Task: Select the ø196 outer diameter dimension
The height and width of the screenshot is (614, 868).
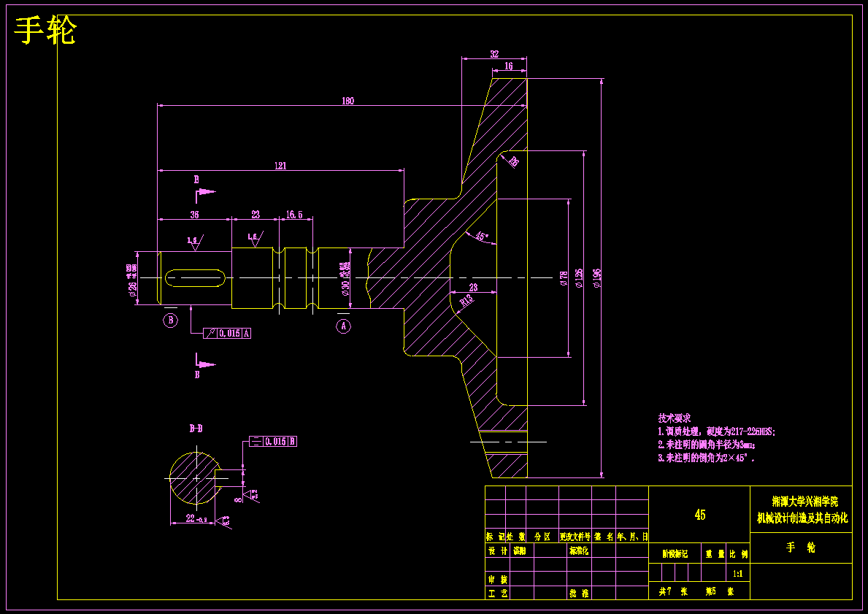Action: pyautogui.click(x=596, y=278)
